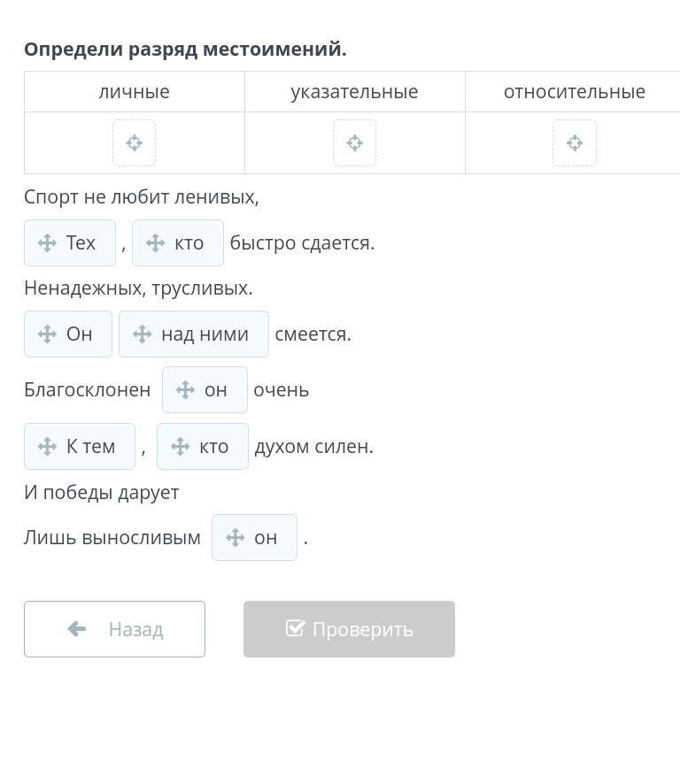Click the drop target under 'относительные' column

[x=574, y=142]
